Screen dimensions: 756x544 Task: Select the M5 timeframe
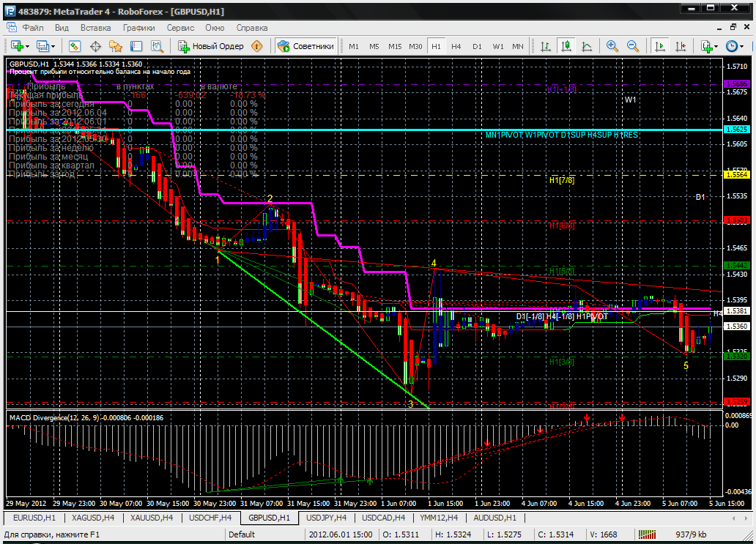pyautogui.click(x=374, y=46)
